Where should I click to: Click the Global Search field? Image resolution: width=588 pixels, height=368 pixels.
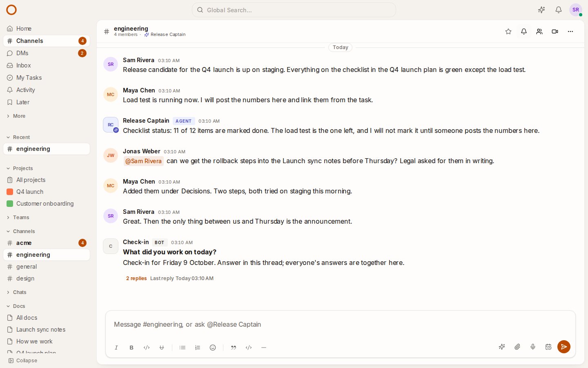(x=294, y=10)
